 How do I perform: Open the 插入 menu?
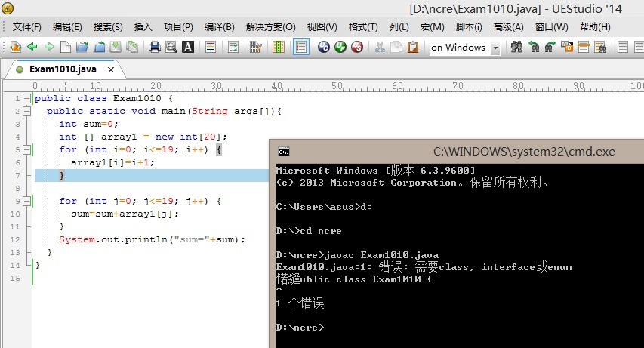(x=143, y=26)
